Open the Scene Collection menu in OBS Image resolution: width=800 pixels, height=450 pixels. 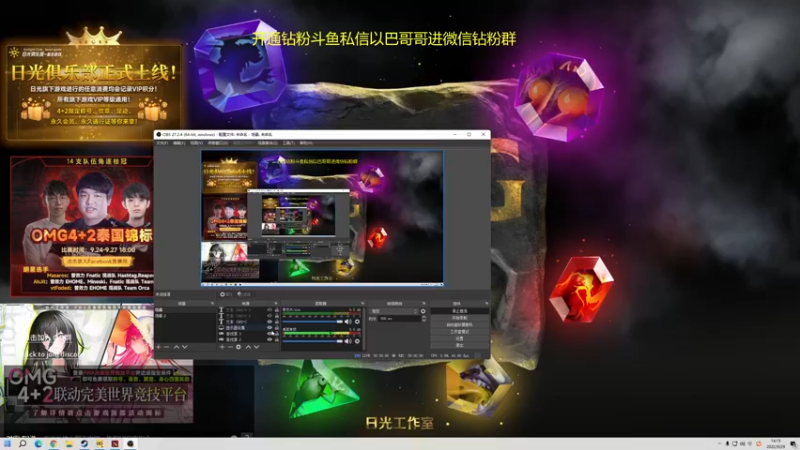pos(267,143)
